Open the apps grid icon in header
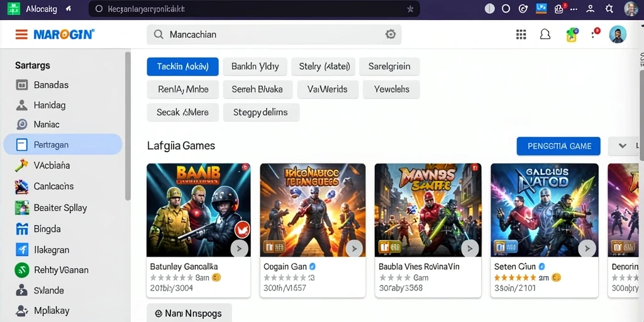 pyautogui.click(x=521, y=35)
